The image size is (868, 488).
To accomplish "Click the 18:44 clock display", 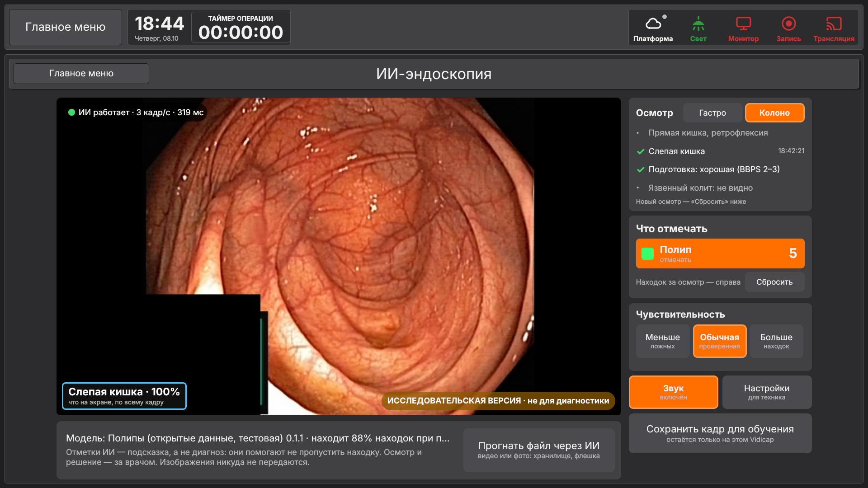I will [159, 23].
